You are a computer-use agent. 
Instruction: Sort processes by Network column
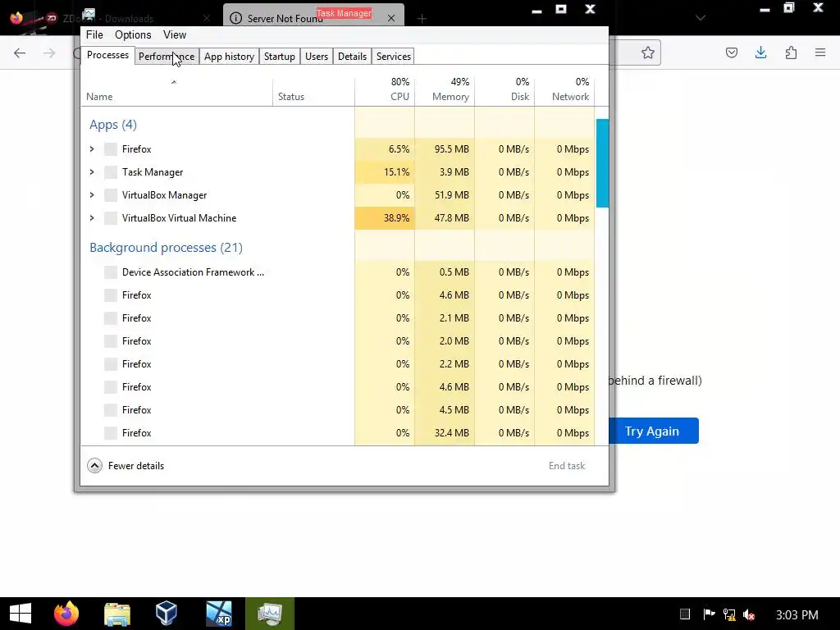point(564,91)
